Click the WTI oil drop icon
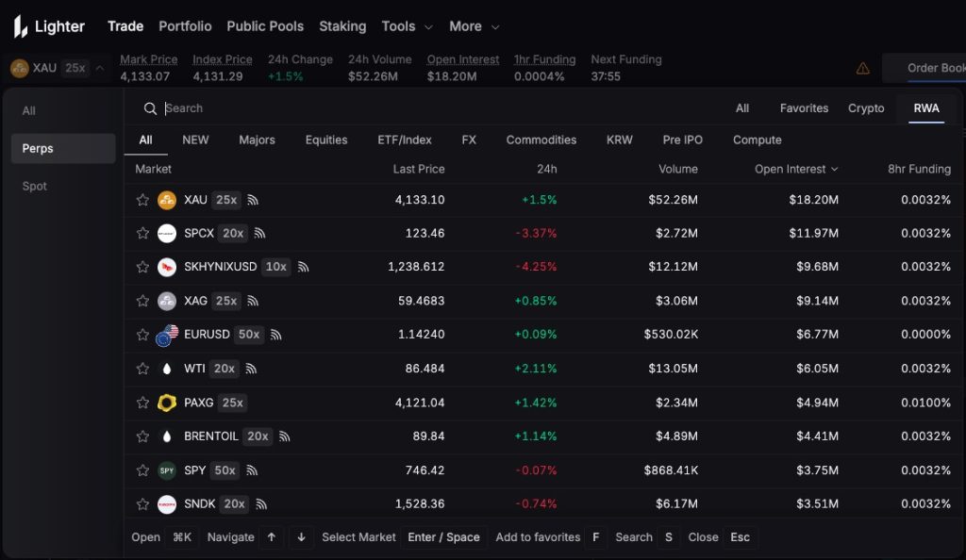The height and width of the screenshot is (560, 966). click(167, 369)
